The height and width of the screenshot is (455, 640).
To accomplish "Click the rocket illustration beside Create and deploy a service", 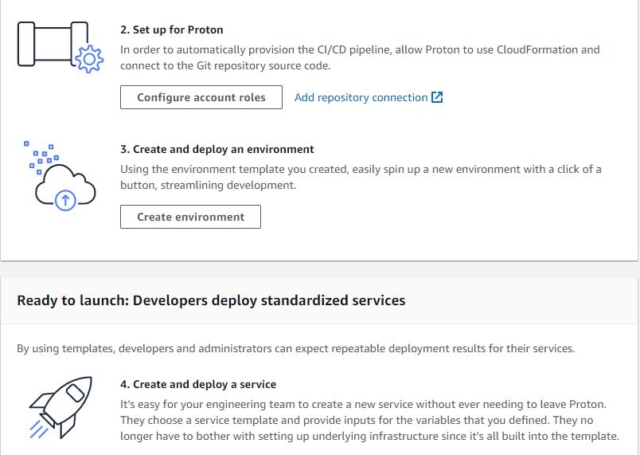I will pyautogui.click(x=61, y=407).
